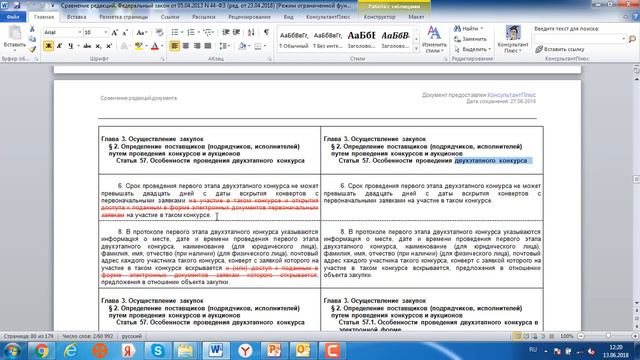Click the Shrink Font icon
640x360 pixels.
coord(125,32)
